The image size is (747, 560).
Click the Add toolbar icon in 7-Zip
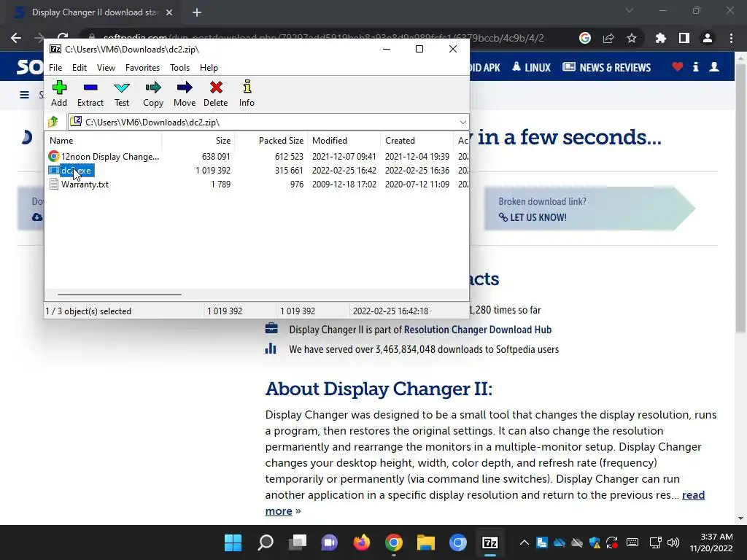(59, 93)
